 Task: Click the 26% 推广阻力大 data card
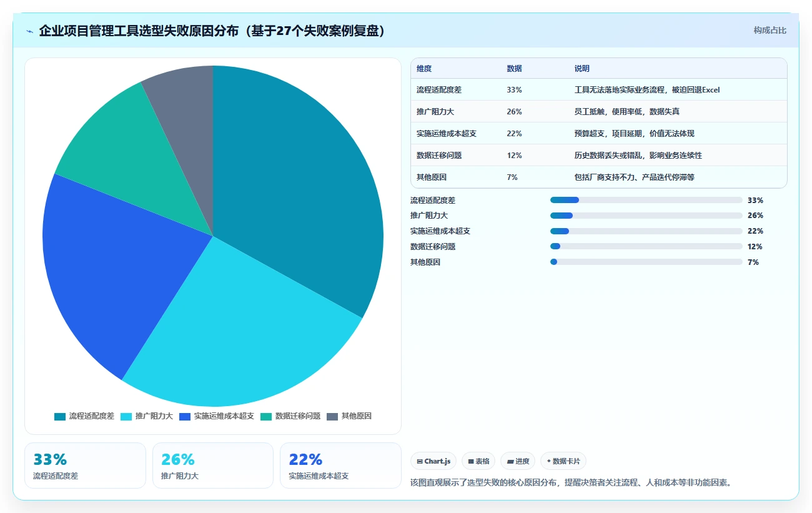213,466
